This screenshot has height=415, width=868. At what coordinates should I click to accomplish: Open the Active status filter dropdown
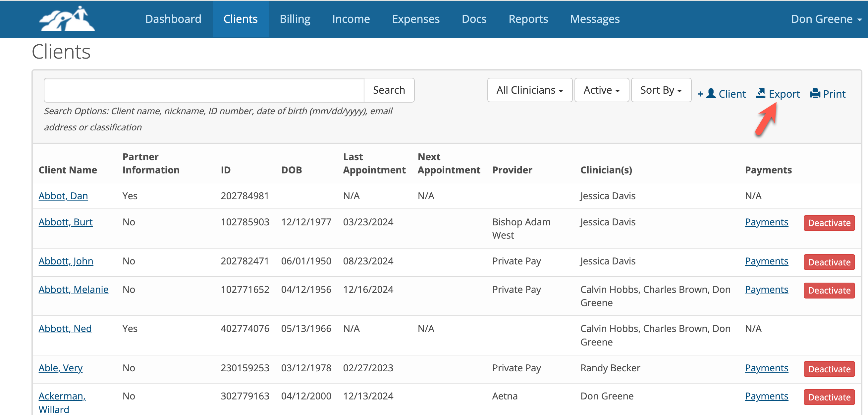point(601,90)
